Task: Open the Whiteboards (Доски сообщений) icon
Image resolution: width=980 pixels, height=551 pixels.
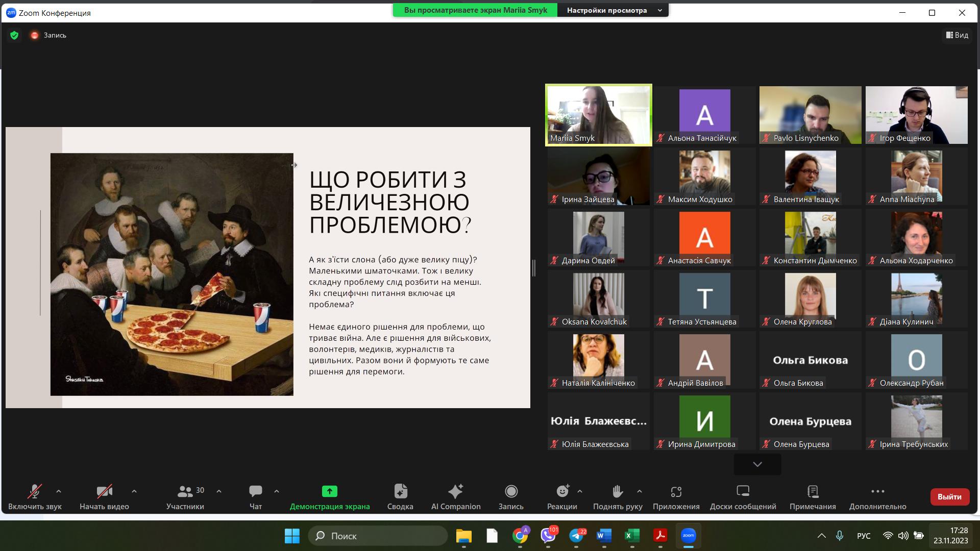Action: pos(743,491)
